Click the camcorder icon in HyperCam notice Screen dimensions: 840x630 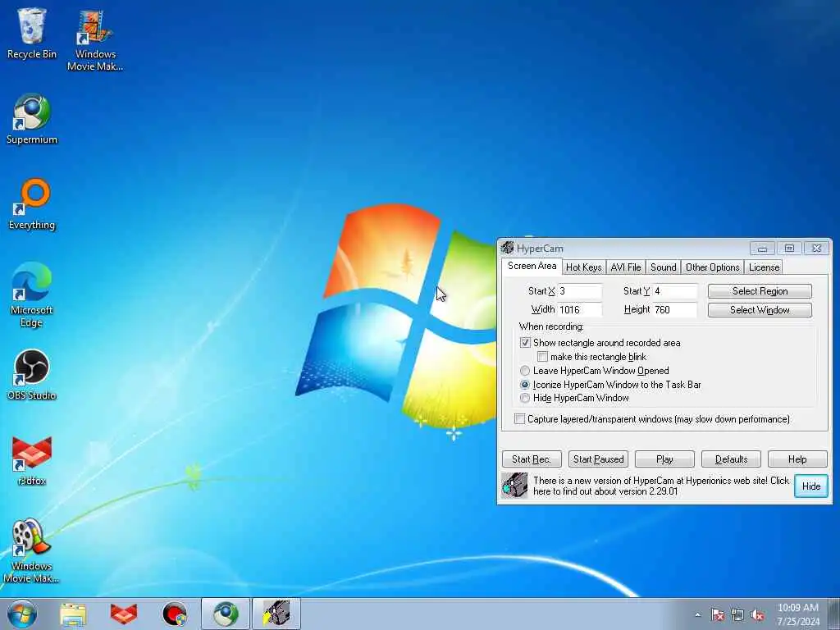point(514,486)
